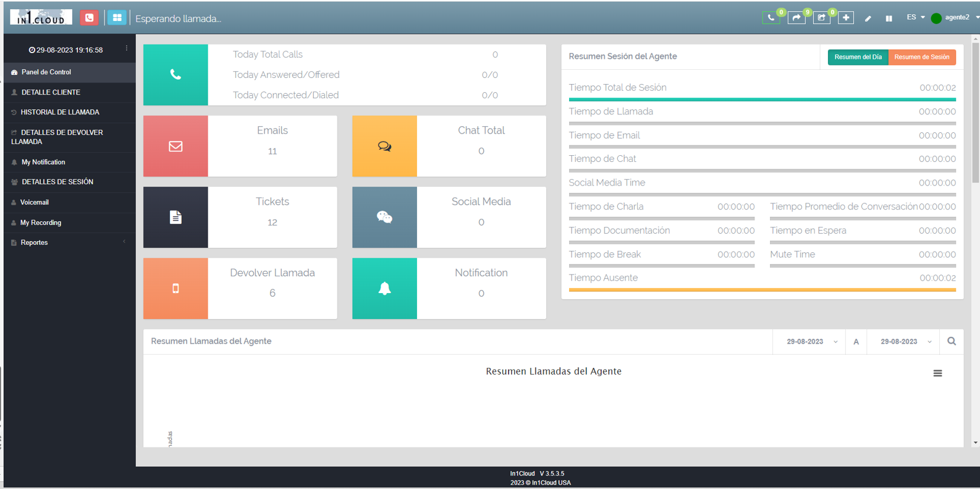Click the green-bordered phone queue icon
Viewport: 980px width, 489px height.
pos(771,18)
